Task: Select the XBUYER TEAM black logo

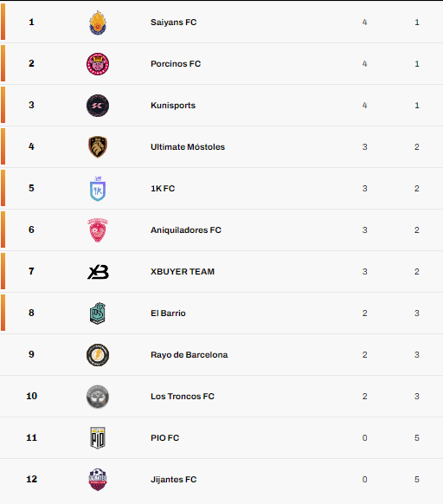Action: [x=98, y=272]
